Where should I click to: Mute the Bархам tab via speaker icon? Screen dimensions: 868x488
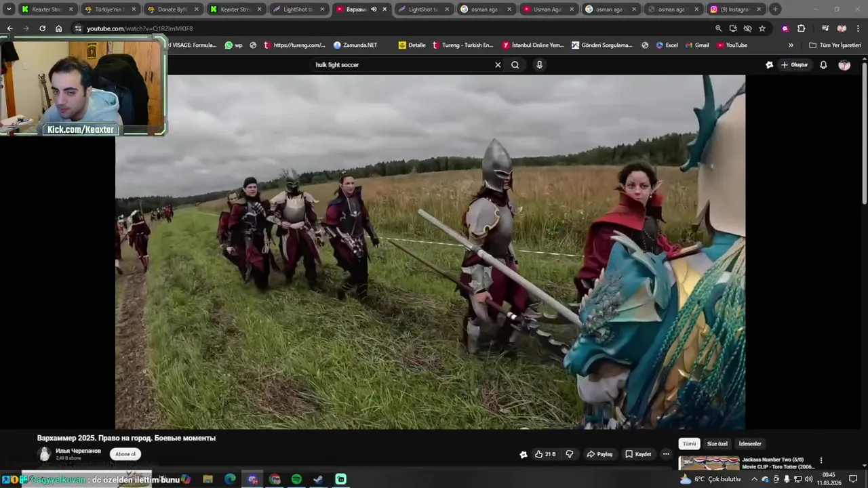coord(374,9)
